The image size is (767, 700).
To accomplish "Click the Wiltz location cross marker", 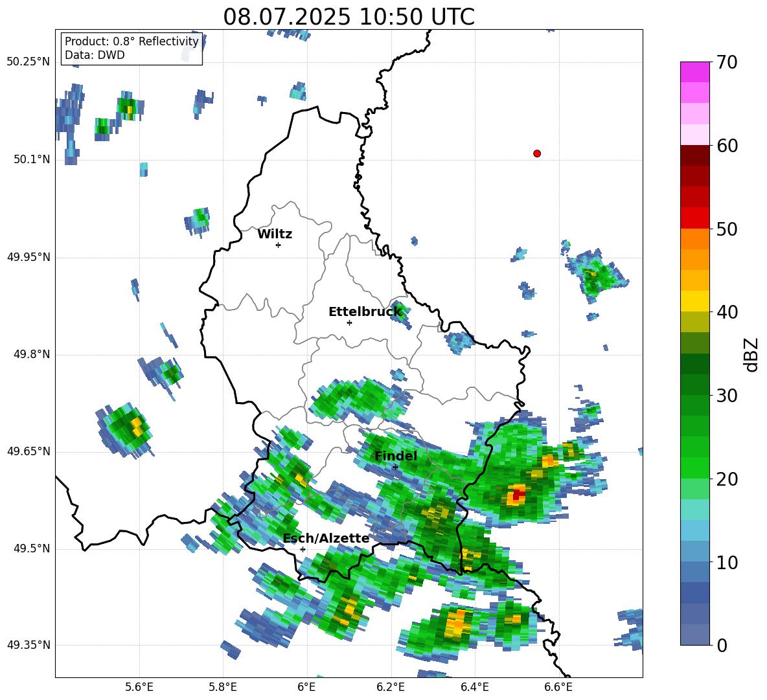I will click(x=279, y=245).
